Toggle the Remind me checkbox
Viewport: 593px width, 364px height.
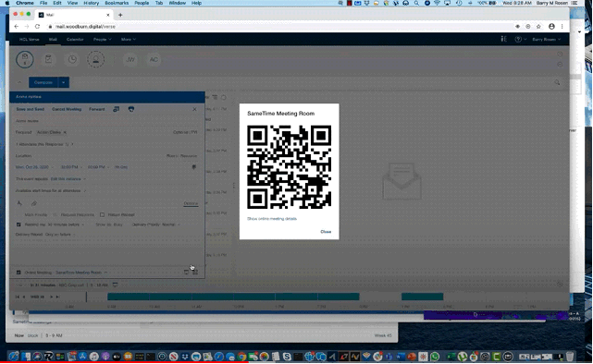(x=19, y=224)
